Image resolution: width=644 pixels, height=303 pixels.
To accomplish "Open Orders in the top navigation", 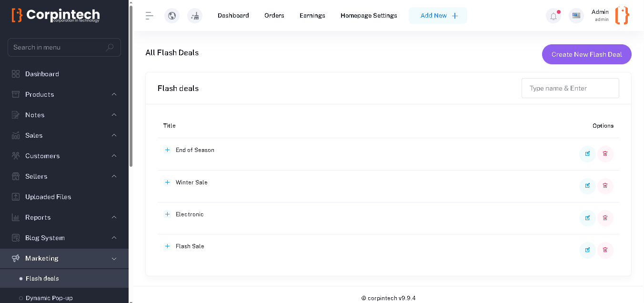I will [x=274, y=16].
